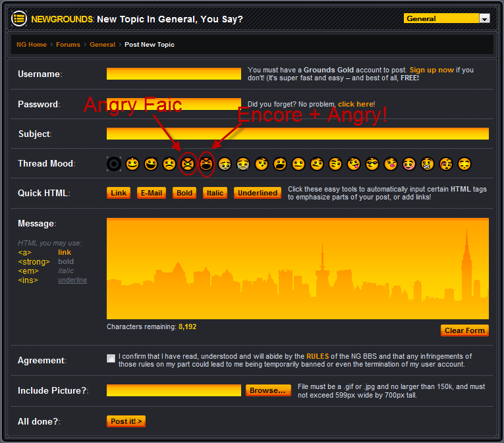Insert a Link tag with Quick HTML
Screen dimensions: 504x443
coord(119,193)
